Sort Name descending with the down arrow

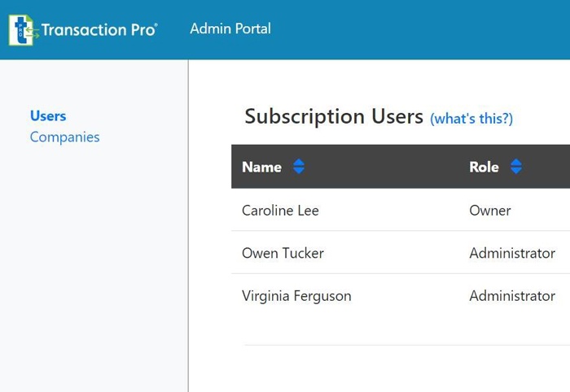click(x=299, y=172)
